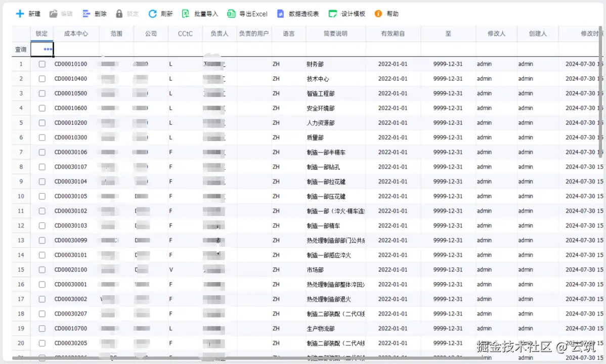Click the 锁定 column header
606x364 pixels.
pyautogui.click(x=42, y=33)
